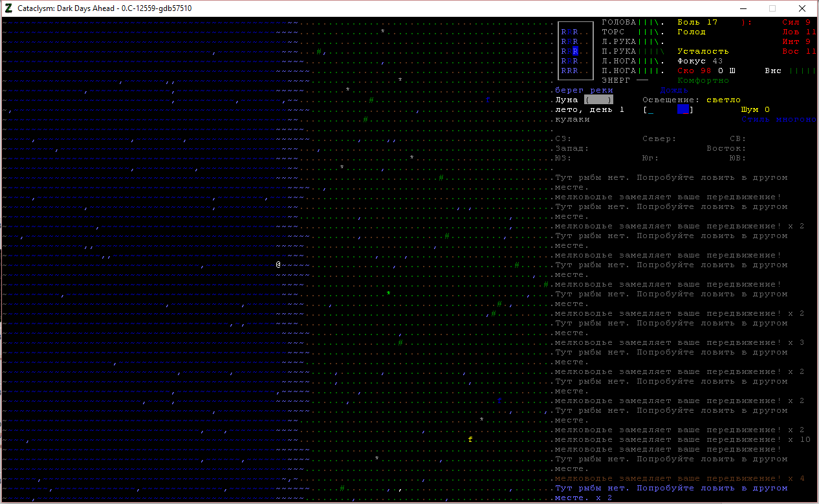Click the П.РУКА body part label
Viewport: 819px width, 504px height.
[x=619, y=51]
